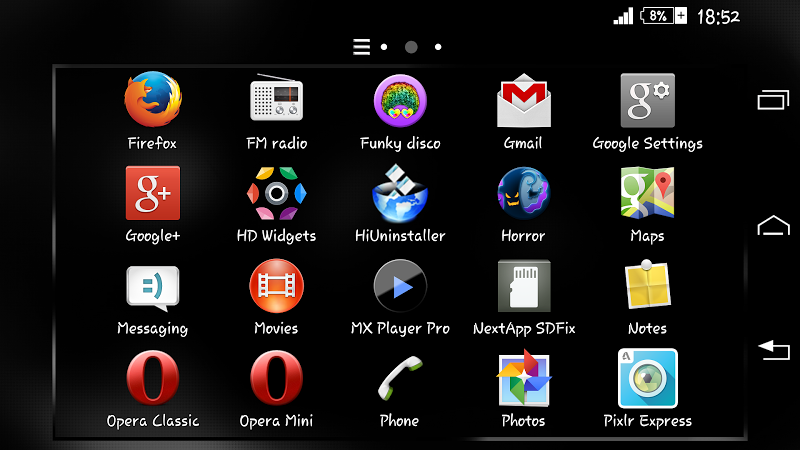Tap the 18:52 clock
Screen dimensions: 800x450
click(718, 17)
